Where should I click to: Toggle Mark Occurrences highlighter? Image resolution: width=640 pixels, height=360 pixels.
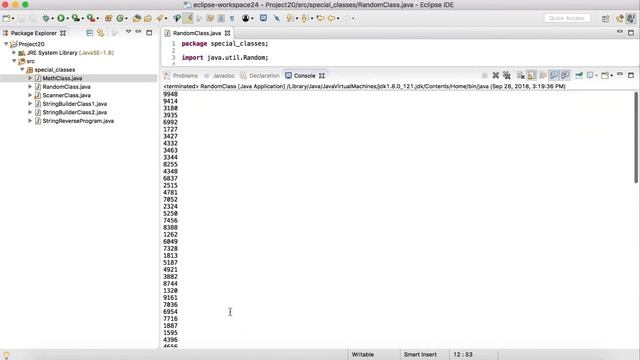[x=188, y=18]
